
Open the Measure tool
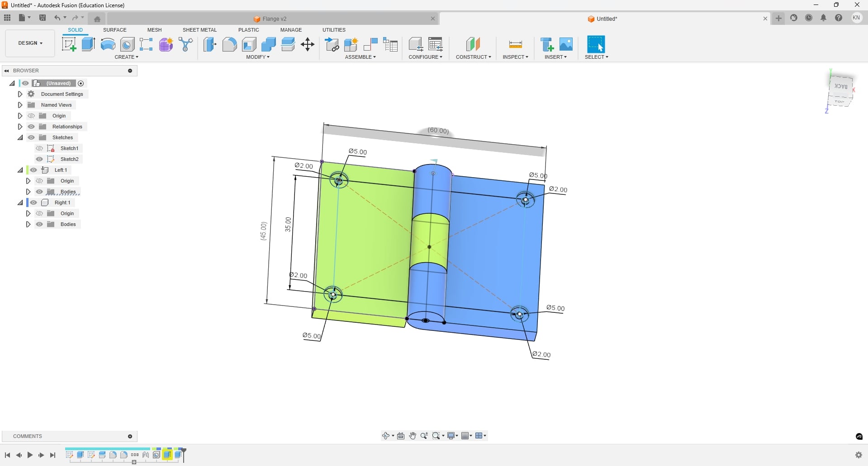coord(515,44)
